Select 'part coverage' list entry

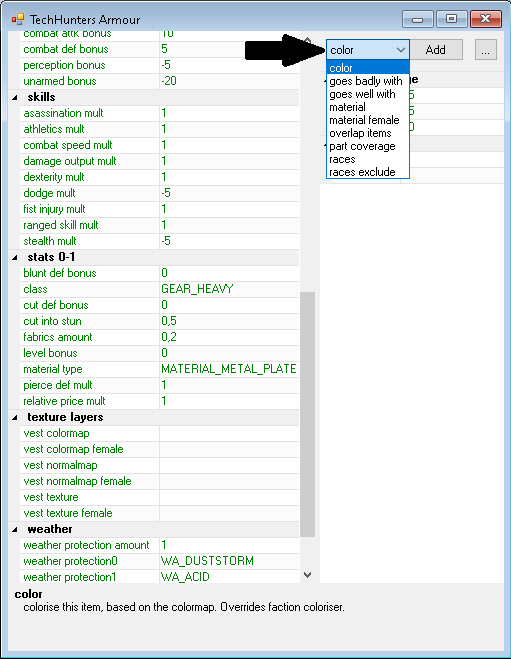pos(362,146)
